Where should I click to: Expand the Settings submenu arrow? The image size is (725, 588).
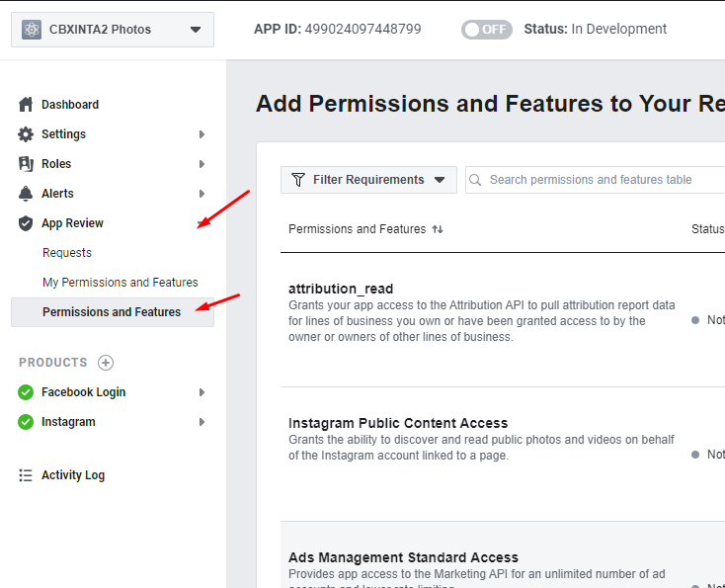click(201, 134)
